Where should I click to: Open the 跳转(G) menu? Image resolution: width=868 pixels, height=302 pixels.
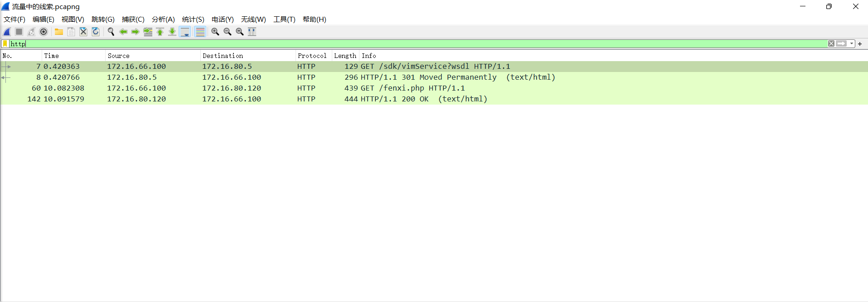pos(103,19)
